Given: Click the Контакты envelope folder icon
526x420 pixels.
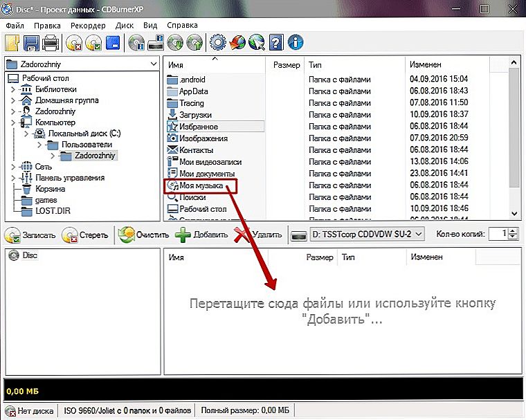Looking at the screenshot, I should point(172,150).
